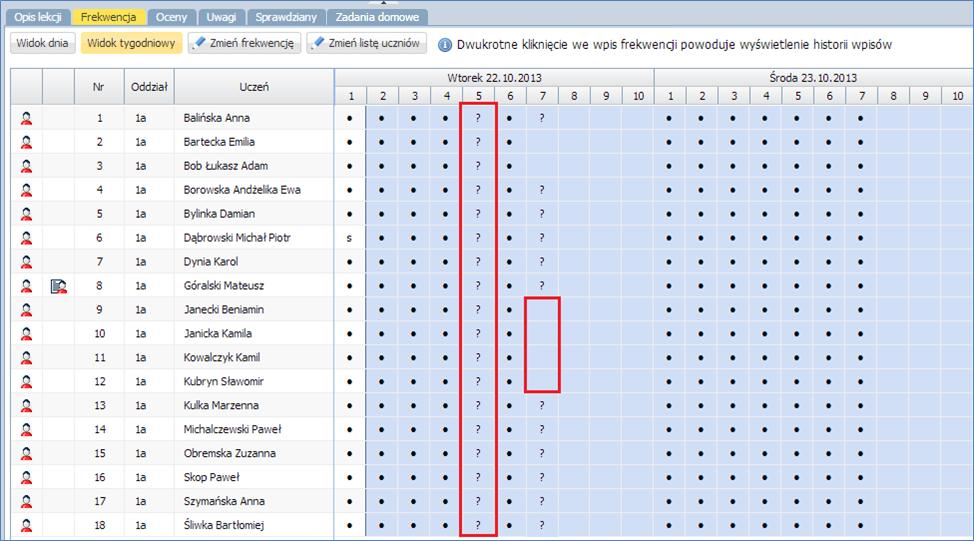Click the Zmień listę uczniów button
This screenshot has height=541, width=974.
(366, 43)
